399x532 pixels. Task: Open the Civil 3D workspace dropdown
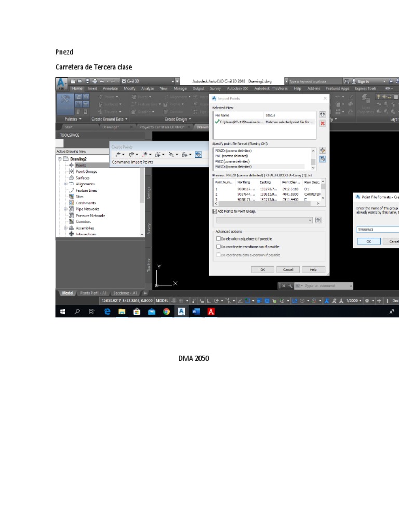[149, 82]
